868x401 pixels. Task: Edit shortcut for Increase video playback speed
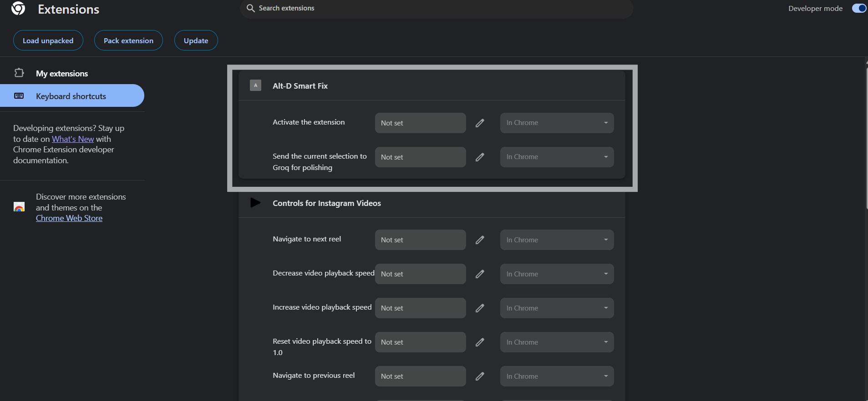pyautogui.click(x=480, y=308)
